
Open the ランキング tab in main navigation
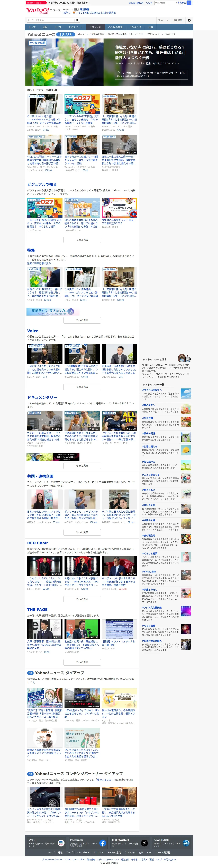[x=135, y=27]
